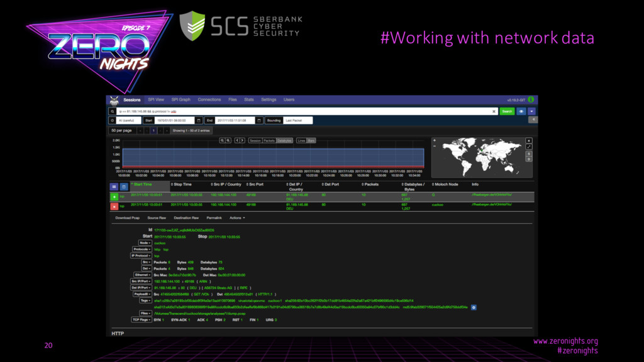
Task: Click the Moloch owl logo
Action: pos(114,100)
